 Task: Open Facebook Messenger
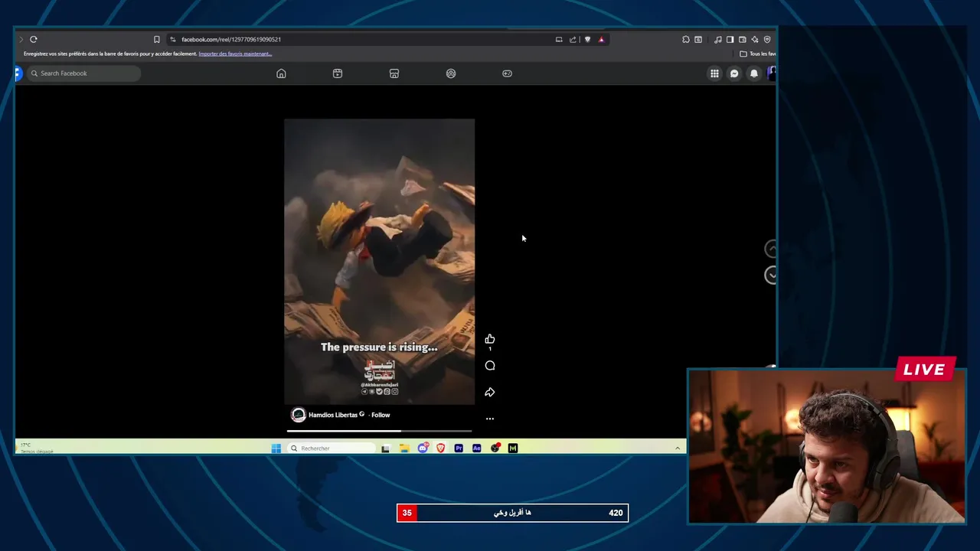pyautogui.click(x=734, y=73)
